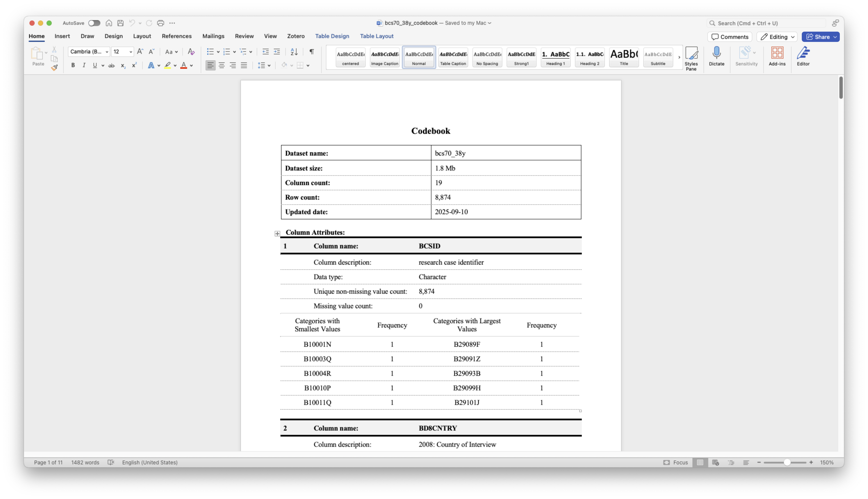Toggle Focus mode in the status bar
The image size is (868, 499).
point(675,462)
